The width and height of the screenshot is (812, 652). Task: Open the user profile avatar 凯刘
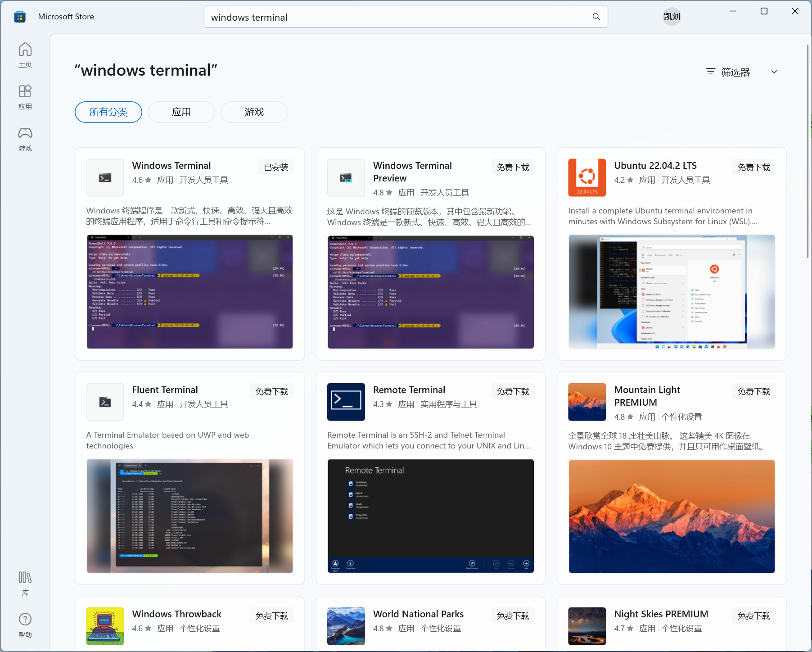click(672, 17)
